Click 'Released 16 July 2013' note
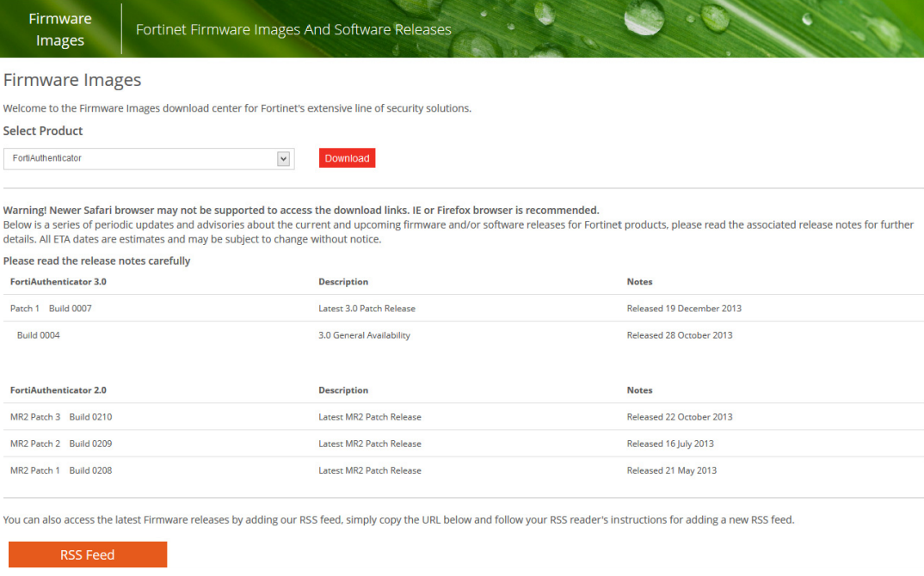Image resolution: width=924 pixels, height=576 pixels. pyautogui.click(x=670, y=444)
